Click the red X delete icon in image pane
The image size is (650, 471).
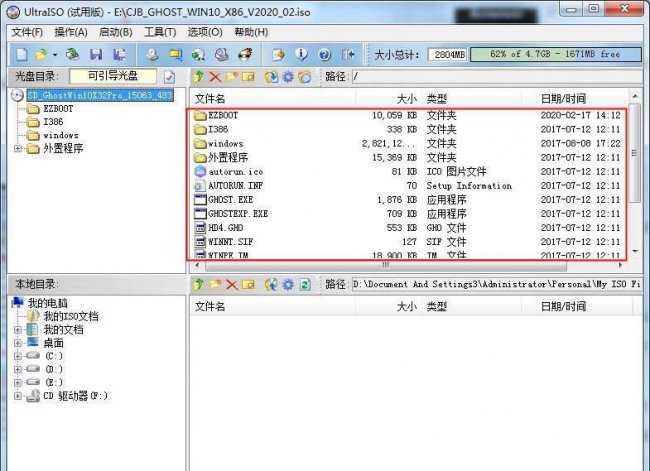[215, 77]
